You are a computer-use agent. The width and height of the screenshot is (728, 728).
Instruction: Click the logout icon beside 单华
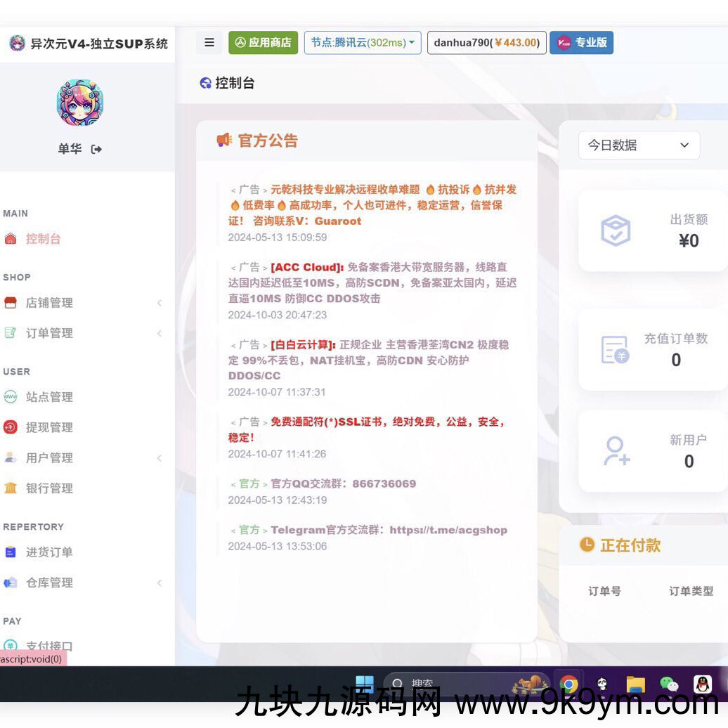pyautogui.click(x=97, y=148)
